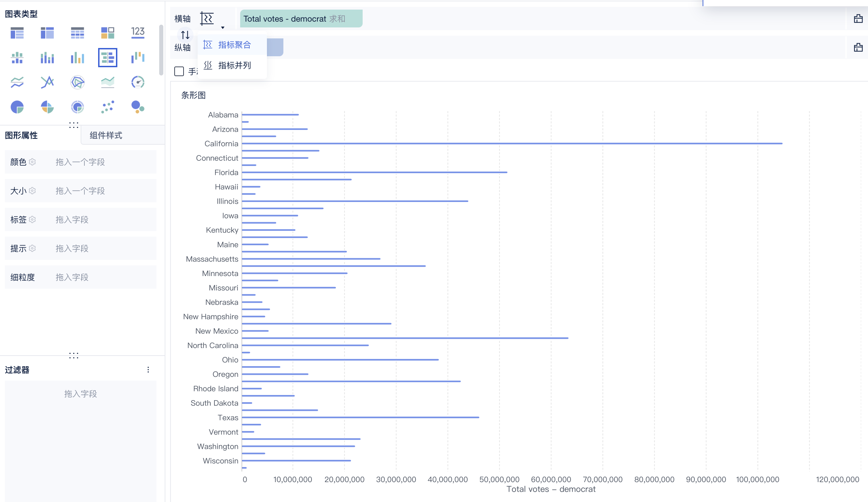Viewport: 868px width, 502px height.
Task: Open color settings gear next to 颜色
Action: click(32, 162)
